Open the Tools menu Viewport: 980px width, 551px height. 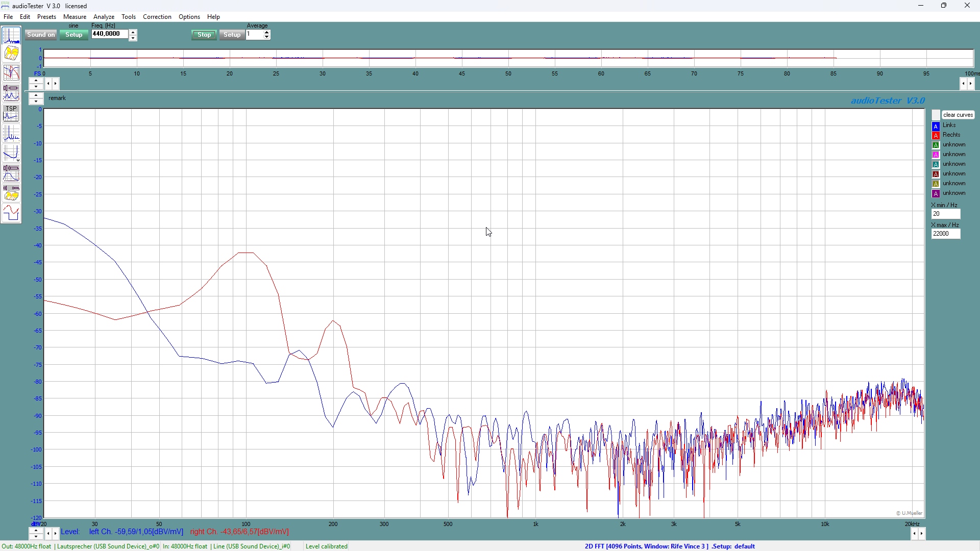[129, 17]
